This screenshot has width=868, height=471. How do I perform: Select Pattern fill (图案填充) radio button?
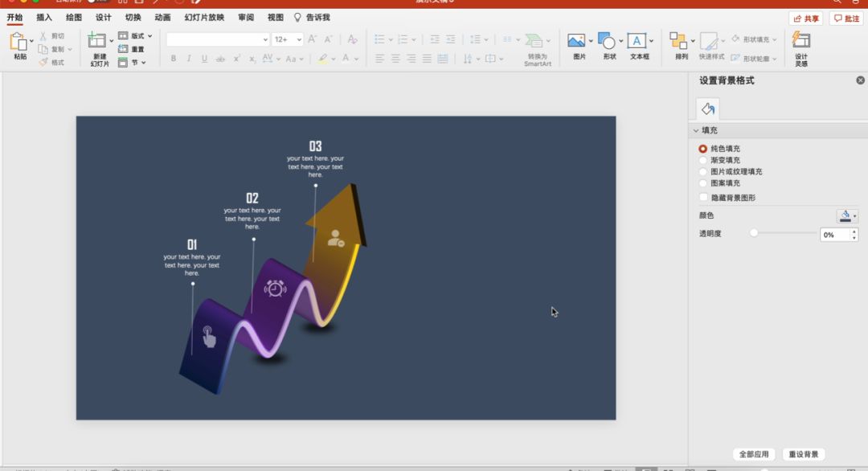coord(703,183)
